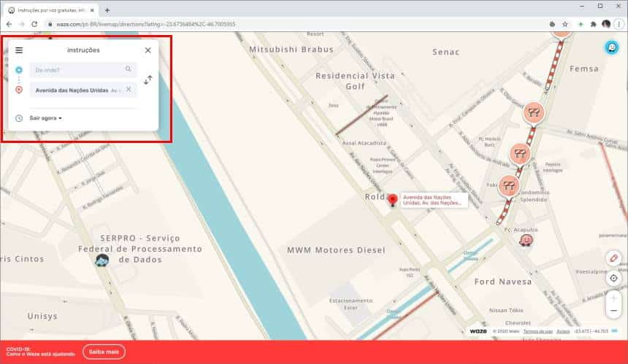Click the blue Wazer icon near SERPRO

click(x=102, y=260)
